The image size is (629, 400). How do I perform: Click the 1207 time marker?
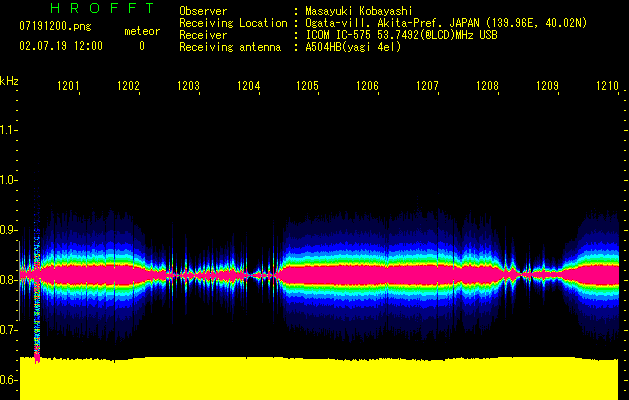[x=428, y=86]
